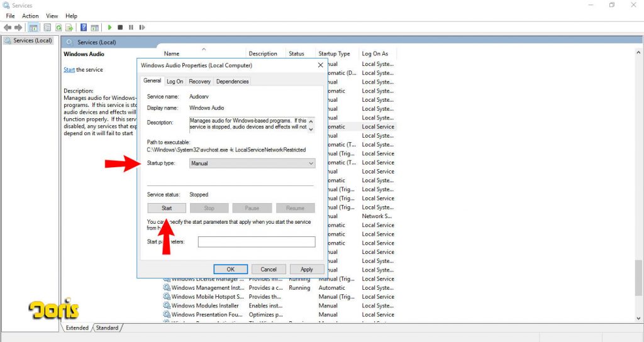Switch to the Recovery tab

coord(199,82)
